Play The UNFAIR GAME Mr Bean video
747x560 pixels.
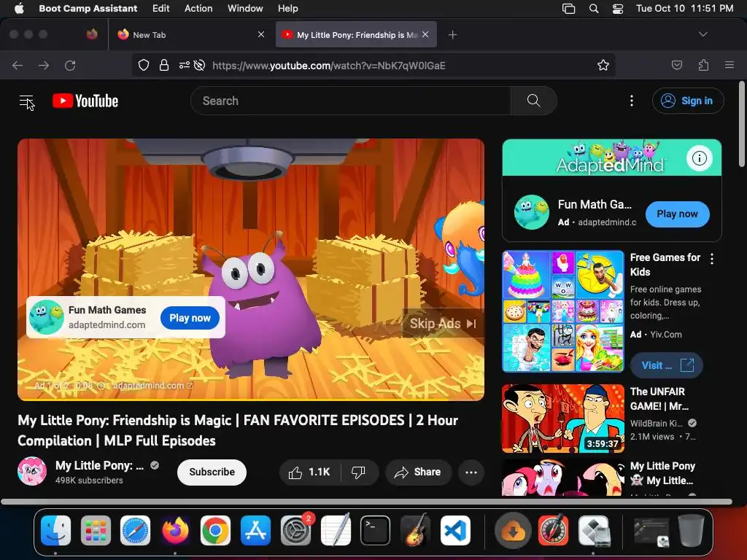coord(563,419)
